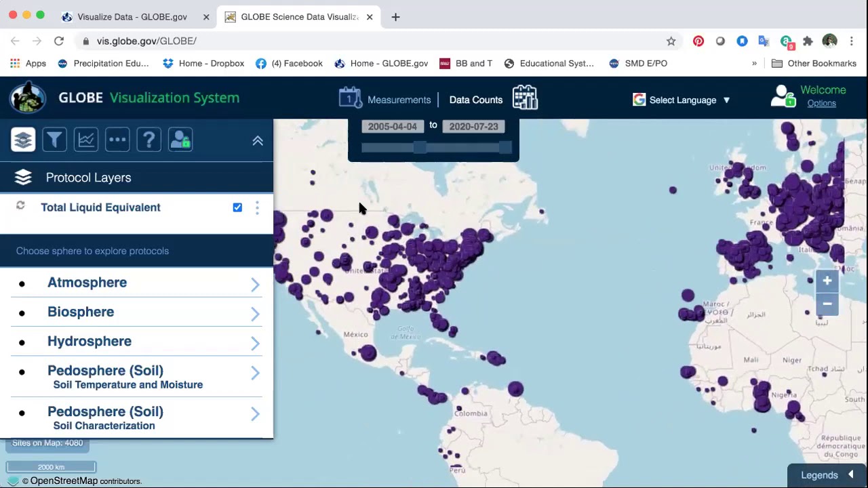The height and width of the screenshot is (488, 868).
Task: Uncheck the Total Liquid Equivalent layer checkbox
Action: click(x=237, y=207)
